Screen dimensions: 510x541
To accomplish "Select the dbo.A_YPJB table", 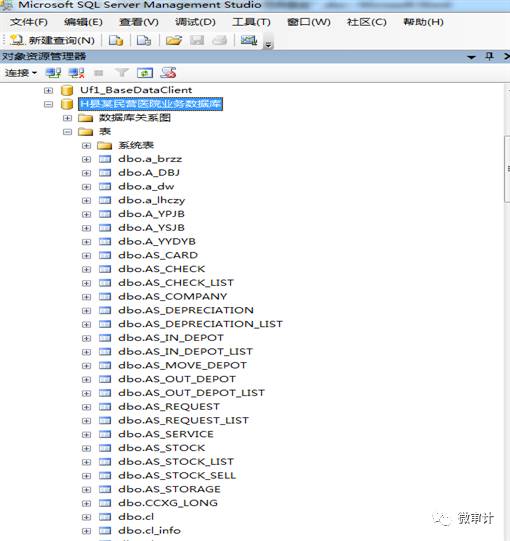I will (151, 214).
